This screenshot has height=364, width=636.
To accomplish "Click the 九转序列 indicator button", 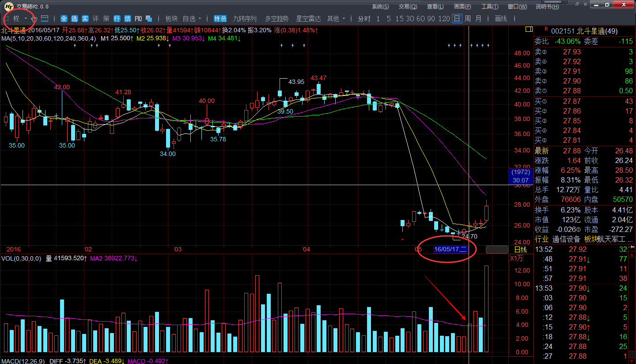I will coord(245,19).
